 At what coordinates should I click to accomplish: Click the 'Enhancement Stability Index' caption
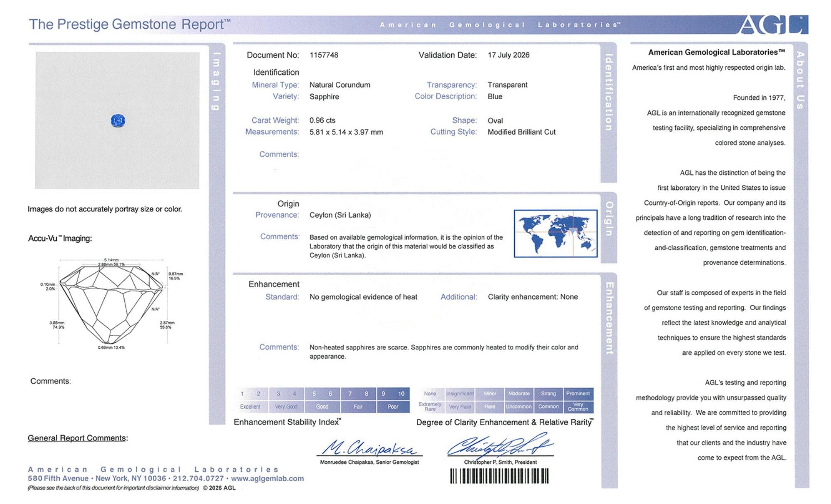point(287,422)
